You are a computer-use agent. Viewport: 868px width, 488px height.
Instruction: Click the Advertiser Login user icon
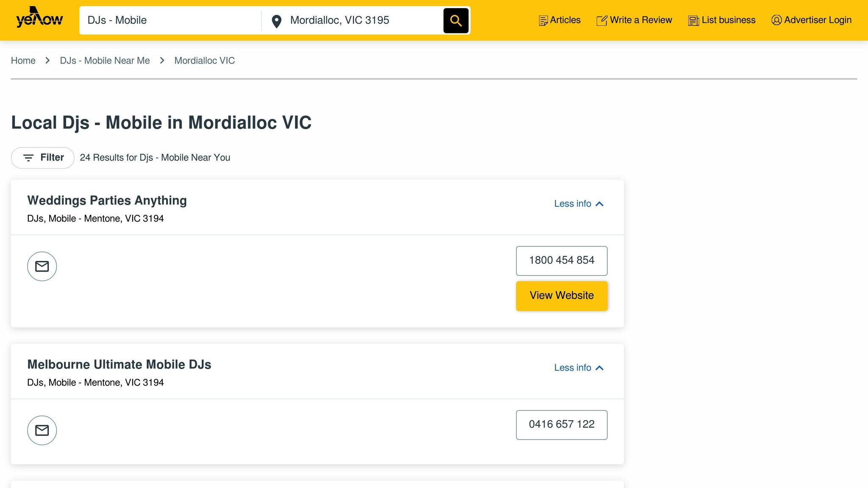coord(776,20)
